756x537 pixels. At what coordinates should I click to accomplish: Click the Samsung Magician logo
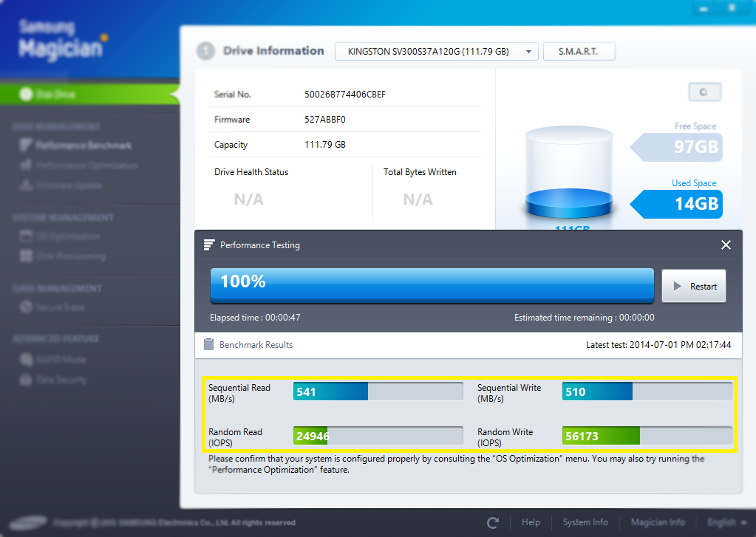tap(62, 39)
